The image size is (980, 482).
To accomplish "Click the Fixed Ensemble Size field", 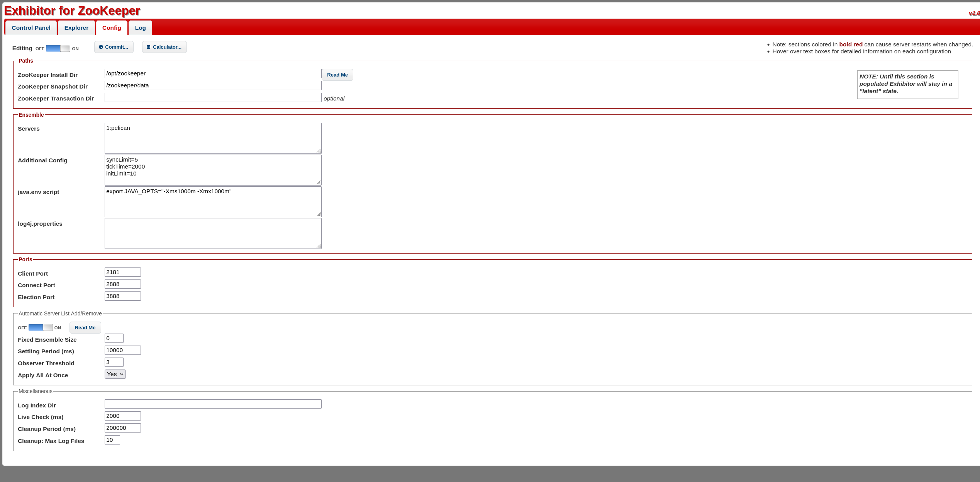I will click(114, 338).
